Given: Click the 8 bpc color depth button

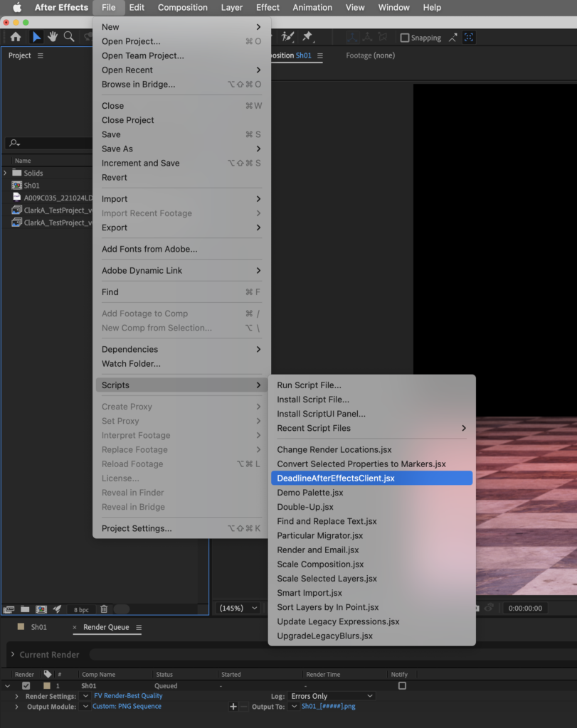Looking at the screenshot, I should point(81,609).
